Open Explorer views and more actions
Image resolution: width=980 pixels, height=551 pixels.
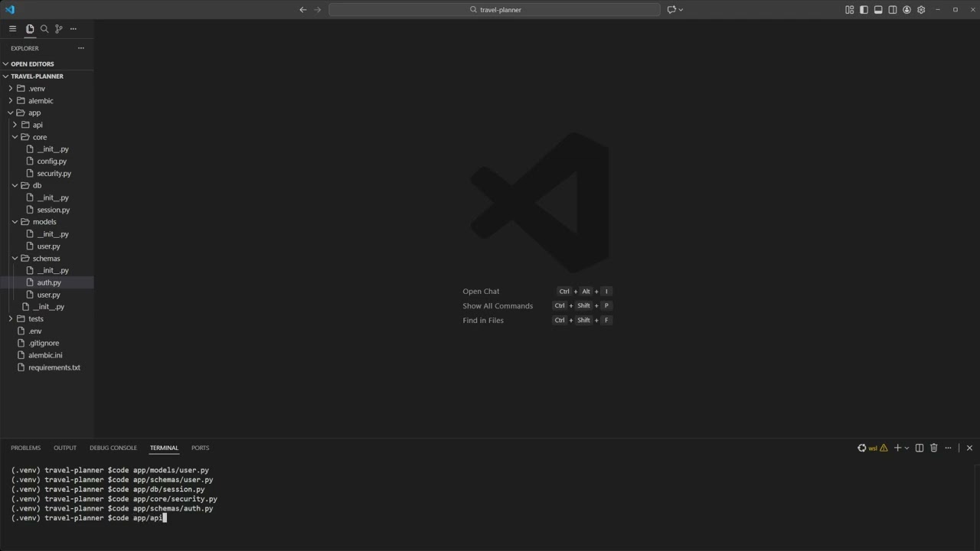[81, 48]
